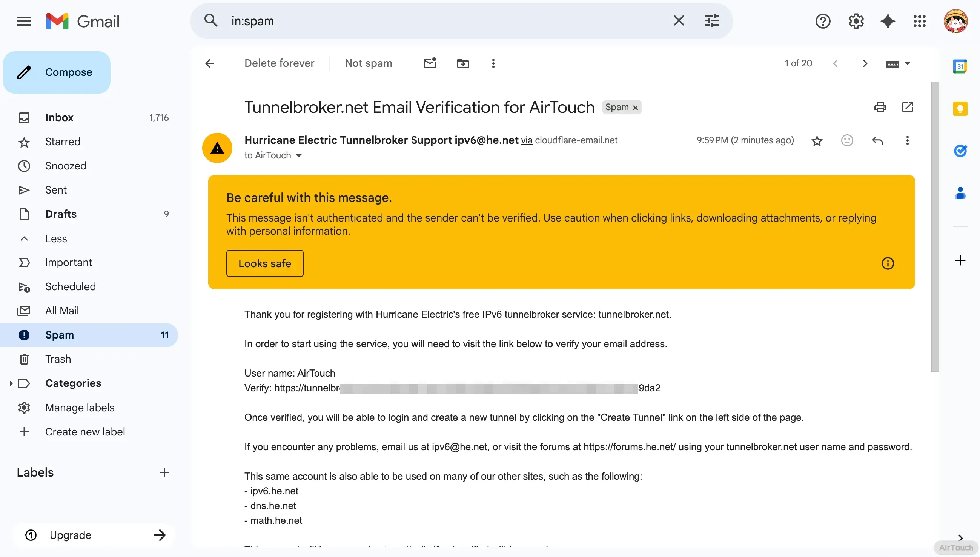
Task: Collapse the sidebar with Less
Action: tap(56, 238)
